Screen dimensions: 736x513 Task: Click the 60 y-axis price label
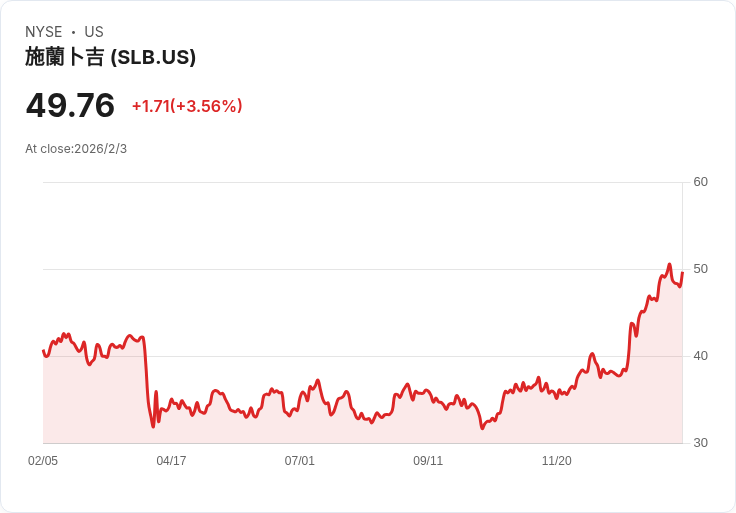pos(700,182)
